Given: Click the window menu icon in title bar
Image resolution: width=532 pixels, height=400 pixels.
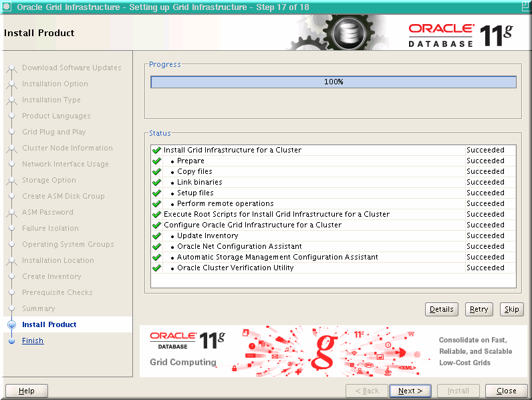Looking at the screenshot, I should pyautogui.click(x=7, y=7).
